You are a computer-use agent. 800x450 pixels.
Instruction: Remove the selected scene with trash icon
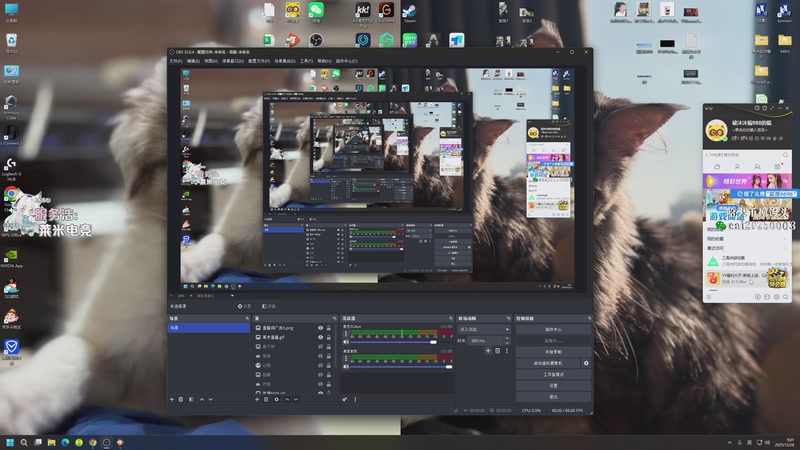[x=181, y=399]
